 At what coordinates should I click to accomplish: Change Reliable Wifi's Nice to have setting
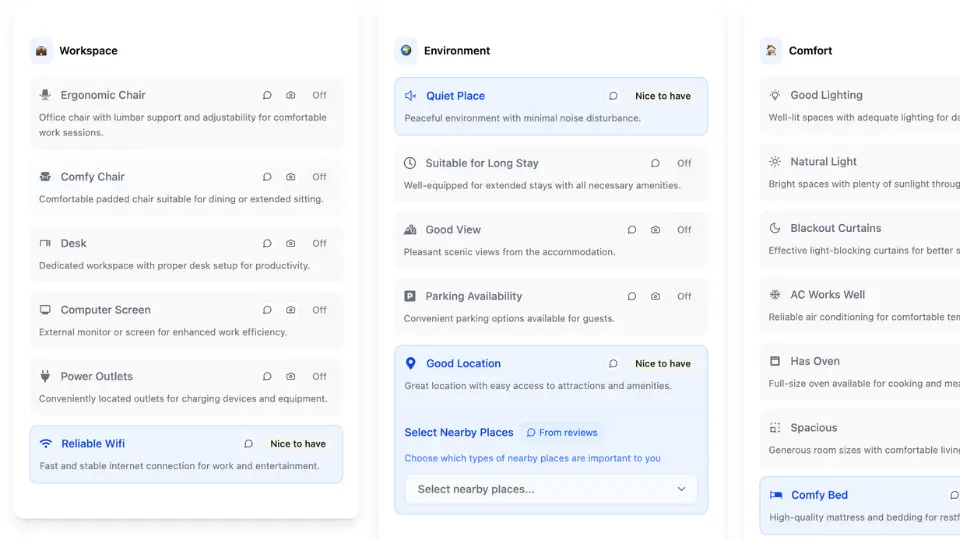[298, 443]
